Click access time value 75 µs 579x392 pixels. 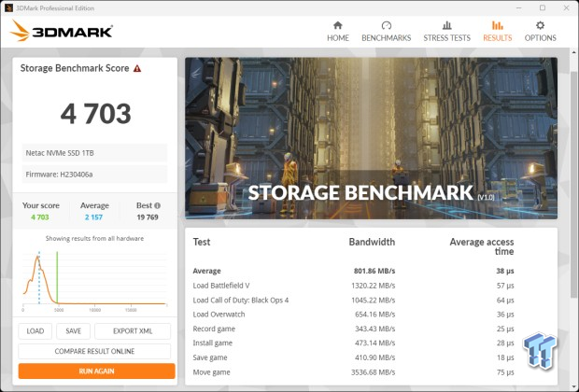[x=505, y=372]
